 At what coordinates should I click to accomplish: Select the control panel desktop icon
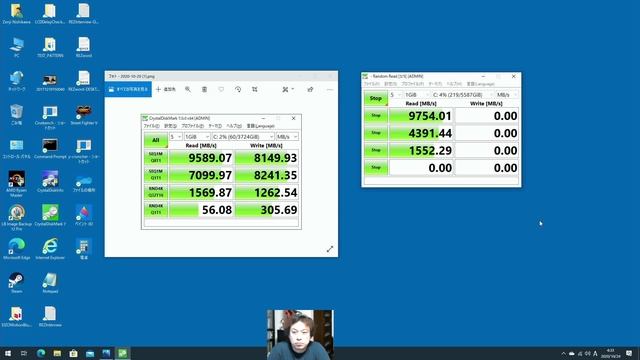coord(16,148)
